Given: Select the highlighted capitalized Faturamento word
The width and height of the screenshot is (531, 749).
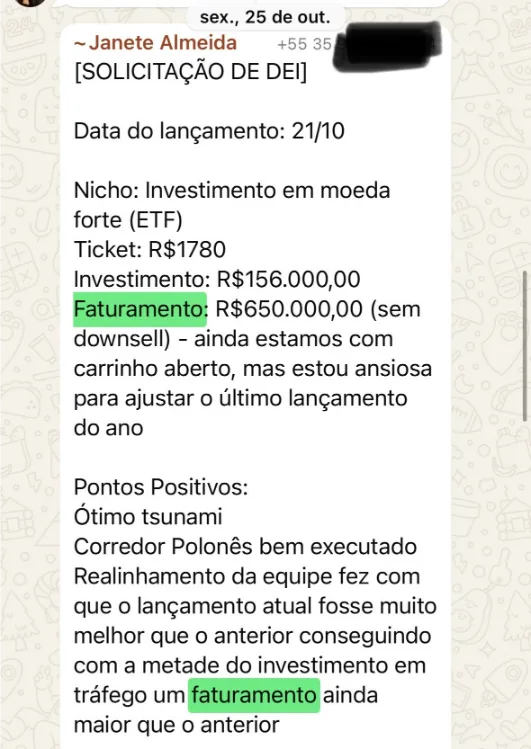Looking at the screenshot, I should point(140,309).
